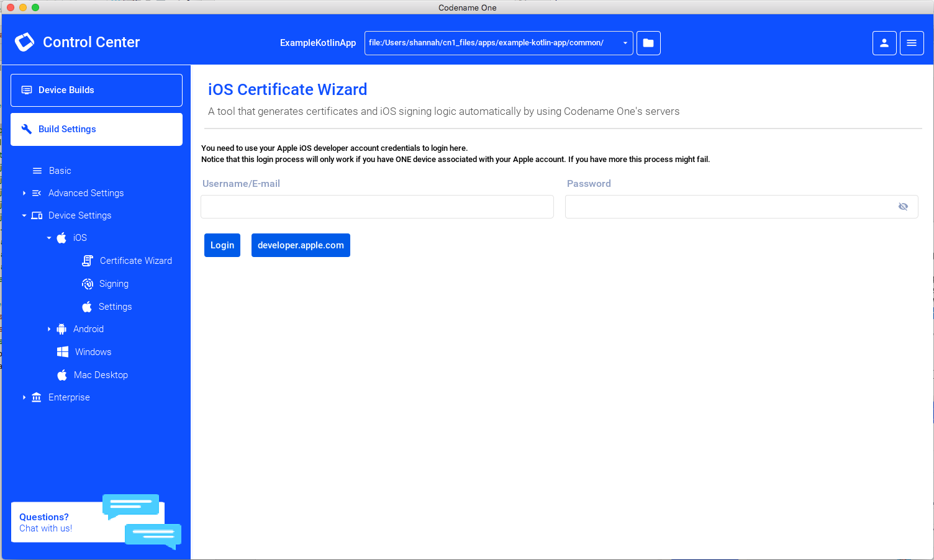The height and width of the screenshot is (560, 934).
Task: Open the hamburger menu icon
Action: (x=912, y=43)
